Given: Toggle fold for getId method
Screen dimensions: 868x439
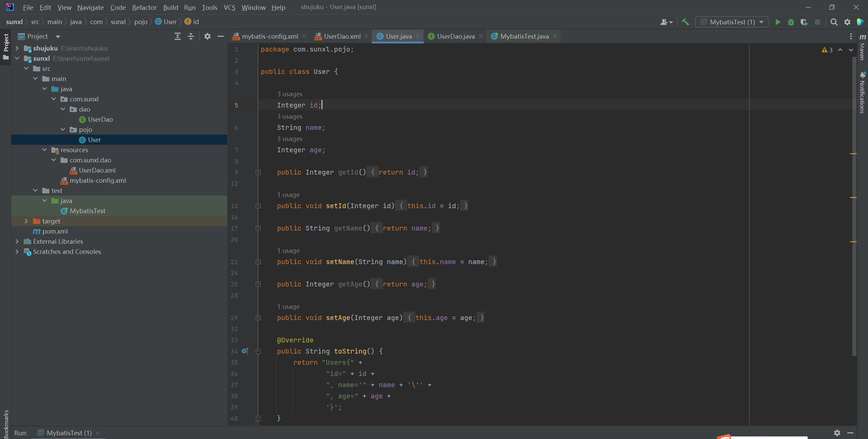Looking at the screenshot, I should tap(258, 172).
